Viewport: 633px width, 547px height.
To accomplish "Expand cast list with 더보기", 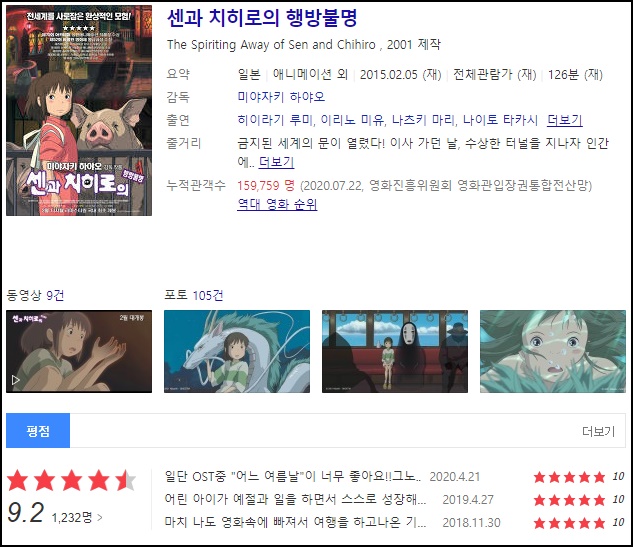I will (x=564, y=120).
